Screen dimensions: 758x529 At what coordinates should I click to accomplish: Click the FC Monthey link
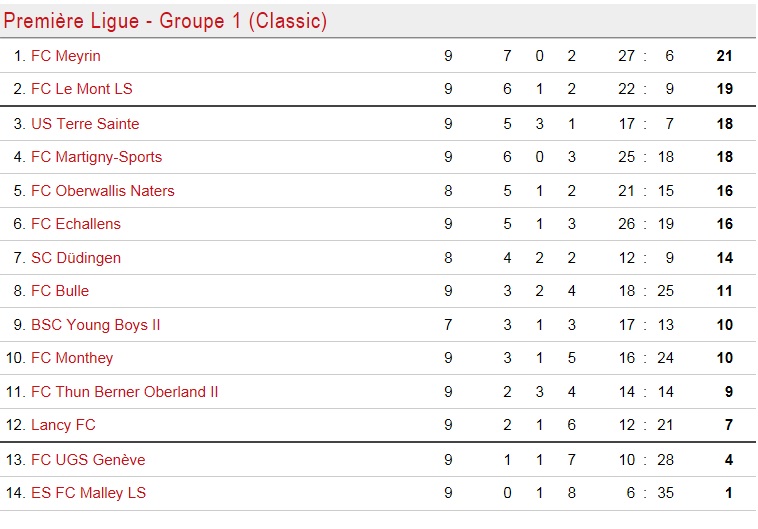click(72, 358)
